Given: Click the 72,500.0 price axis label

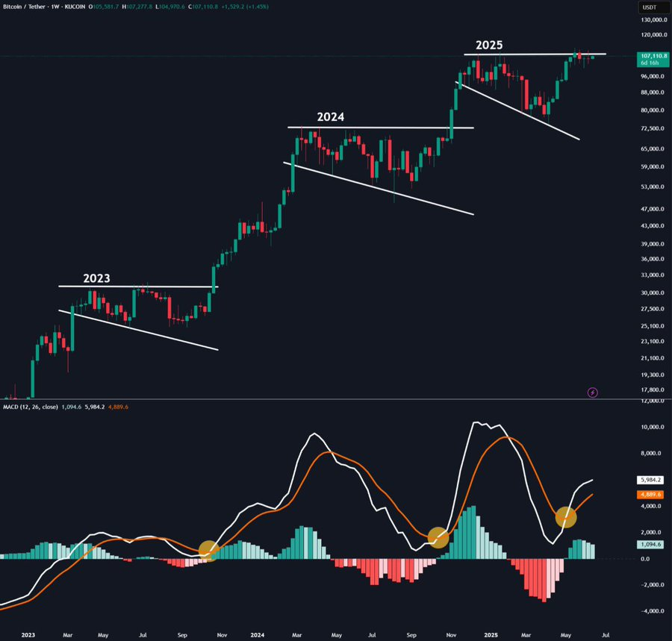Looking at the screenshot, I should coord(653,128).
